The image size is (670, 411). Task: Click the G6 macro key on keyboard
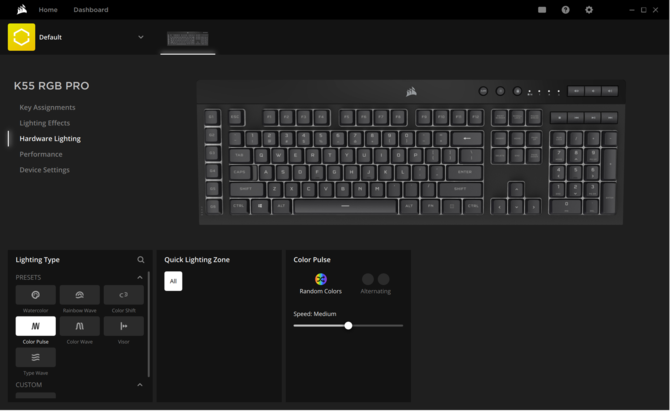click(213, 206)
